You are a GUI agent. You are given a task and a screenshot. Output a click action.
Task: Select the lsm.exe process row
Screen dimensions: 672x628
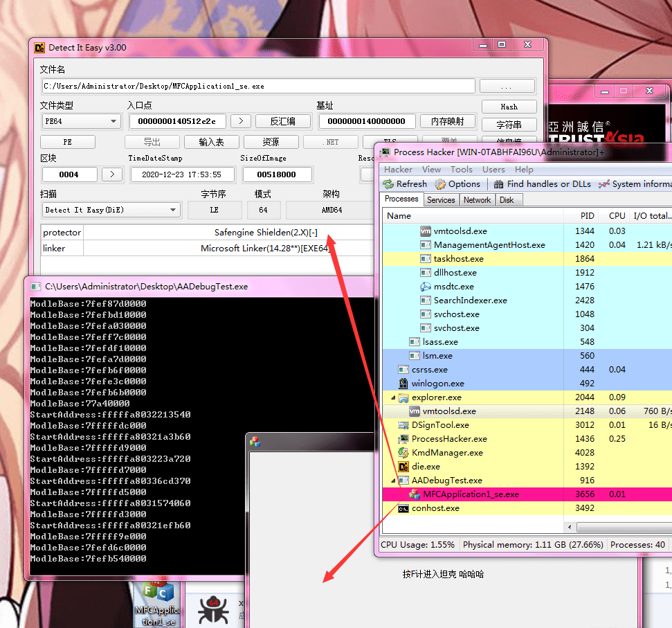click(527, 356)
